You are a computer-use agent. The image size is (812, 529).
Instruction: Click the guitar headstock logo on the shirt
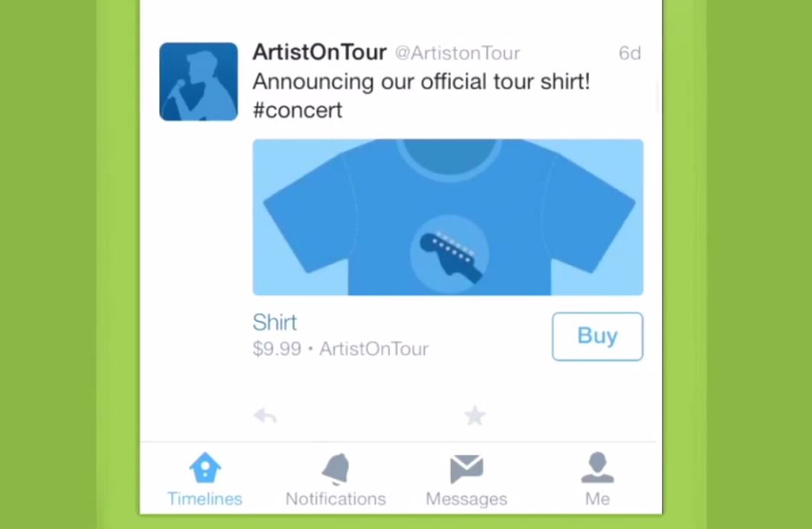coord(449,254)
